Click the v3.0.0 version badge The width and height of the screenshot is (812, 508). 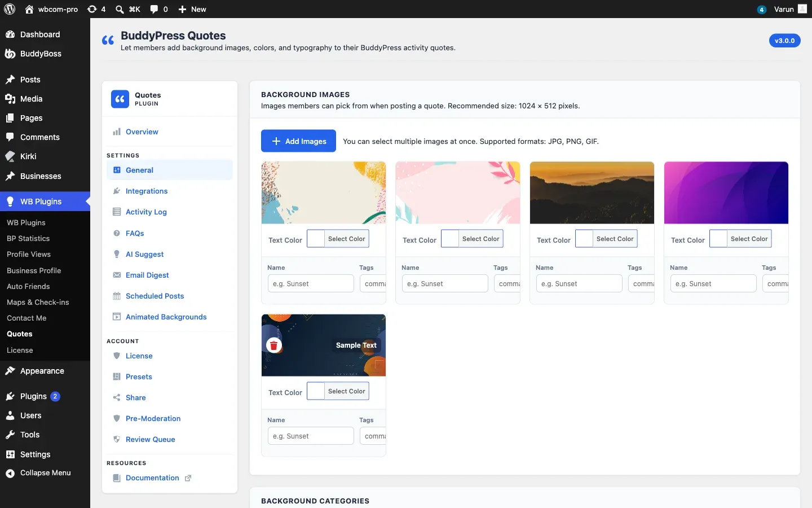[x=785, y=41]
